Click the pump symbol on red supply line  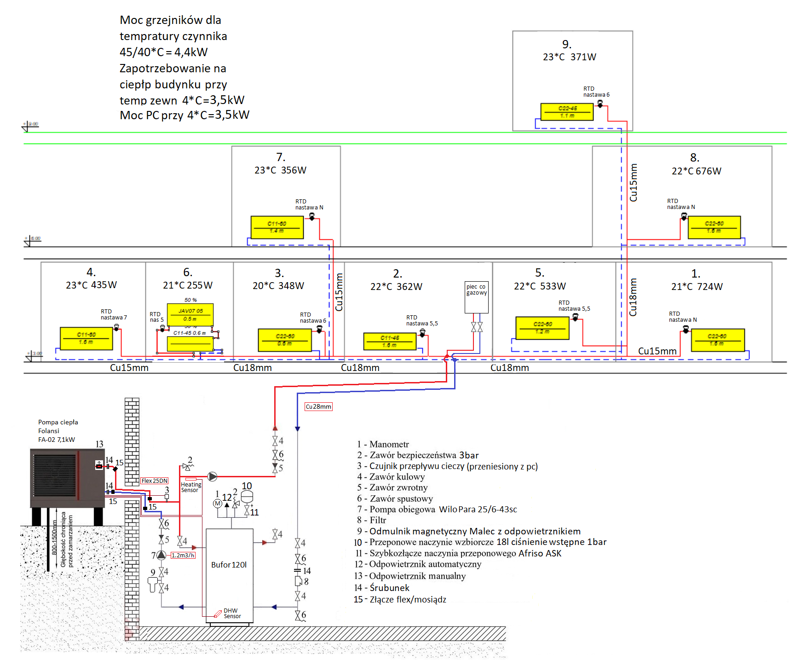[212, 476]
